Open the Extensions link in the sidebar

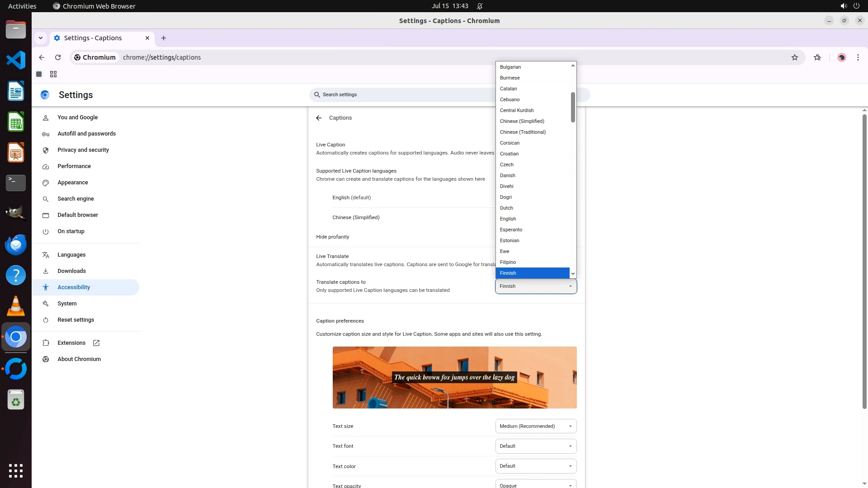click(x=71, y=343)
